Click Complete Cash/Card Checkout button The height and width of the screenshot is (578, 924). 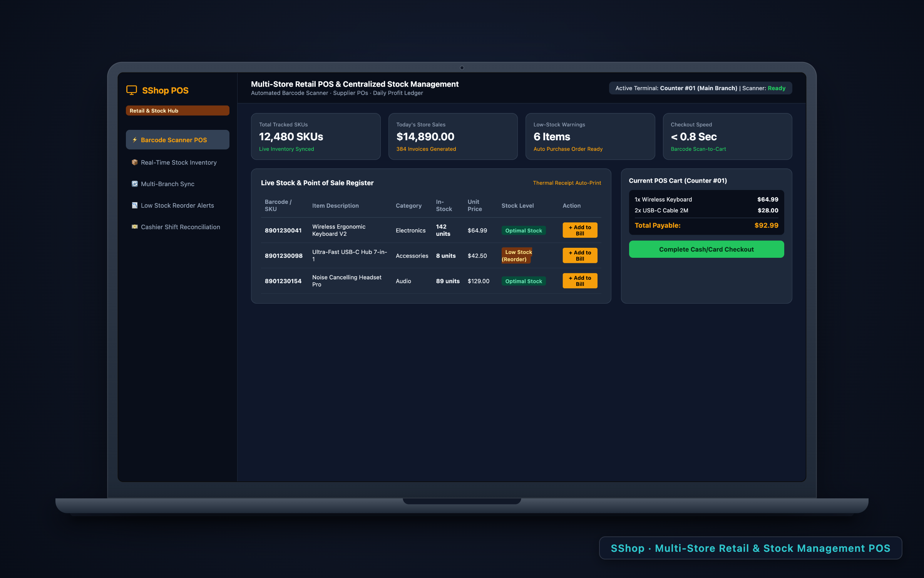(706, 249)
